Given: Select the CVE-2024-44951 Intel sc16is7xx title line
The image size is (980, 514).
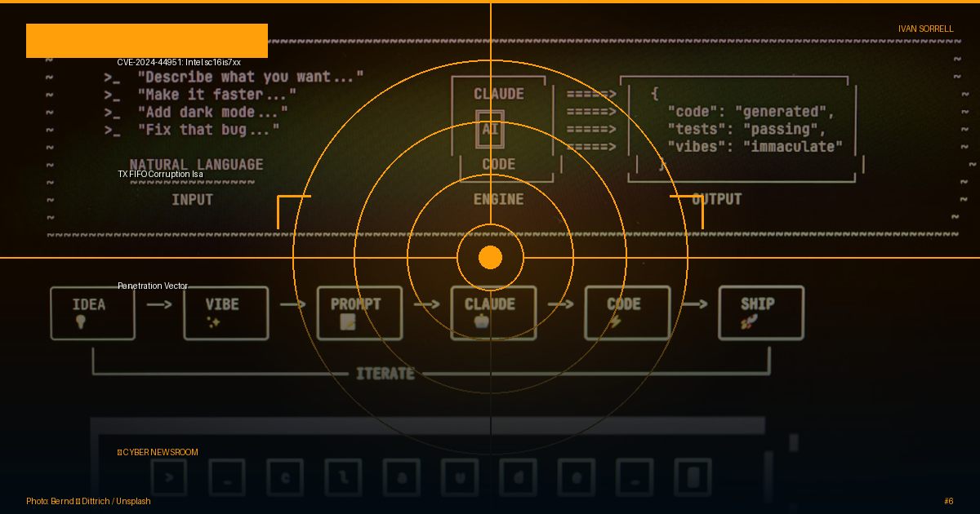Looking at the screenshot, I should (179, 62).
